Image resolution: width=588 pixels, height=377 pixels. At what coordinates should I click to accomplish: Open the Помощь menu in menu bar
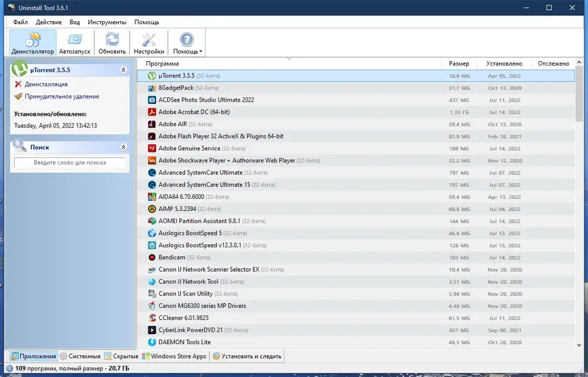(x=146, y=22)
